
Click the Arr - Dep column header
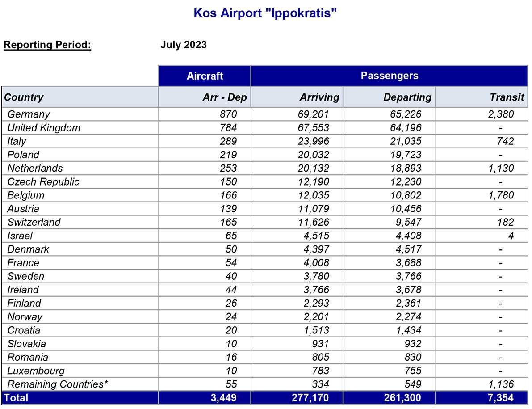[x=224, y=97]
